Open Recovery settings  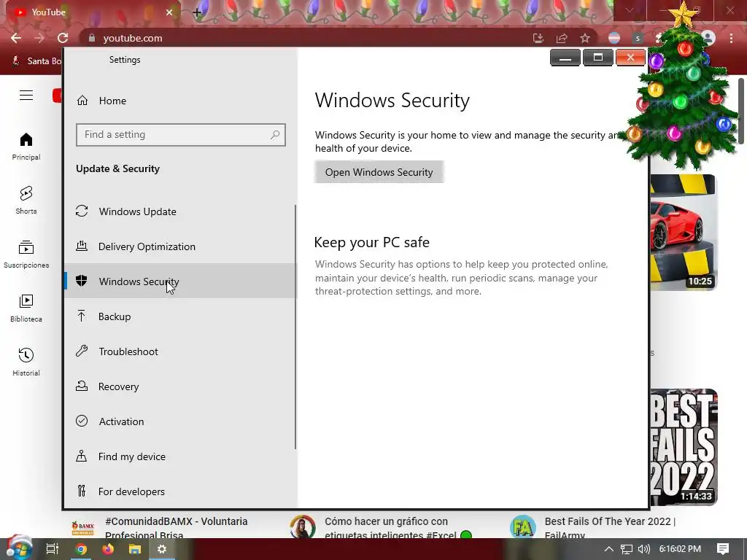(x=179, y=386)
